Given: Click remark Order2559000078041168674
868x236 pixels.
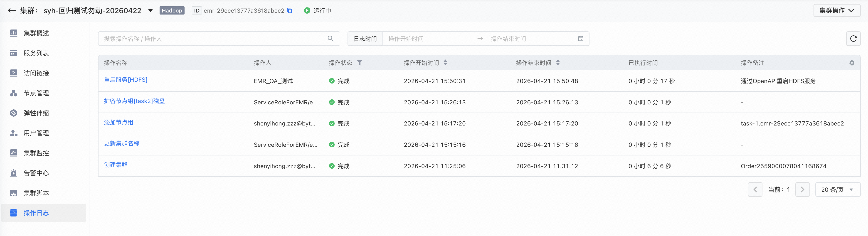Looking at the screenshot, I should [x=783, y=166].
